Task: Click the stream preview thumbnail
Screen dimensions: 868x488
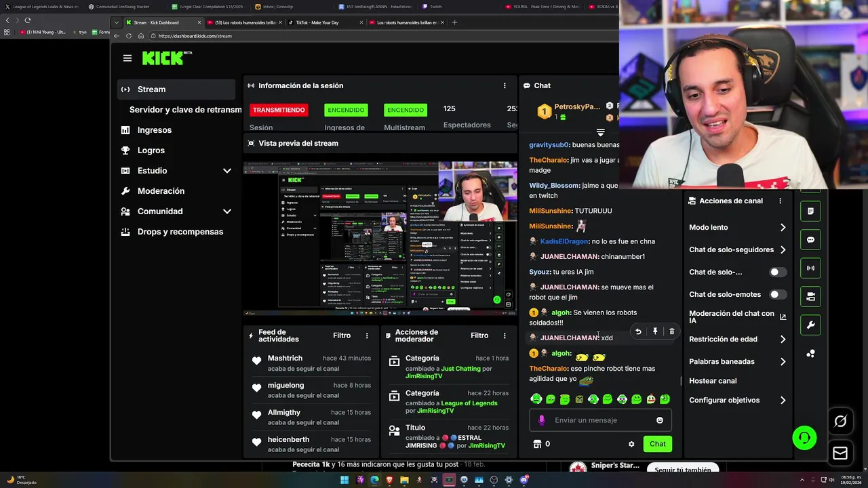Action: (x=380, y=238)
